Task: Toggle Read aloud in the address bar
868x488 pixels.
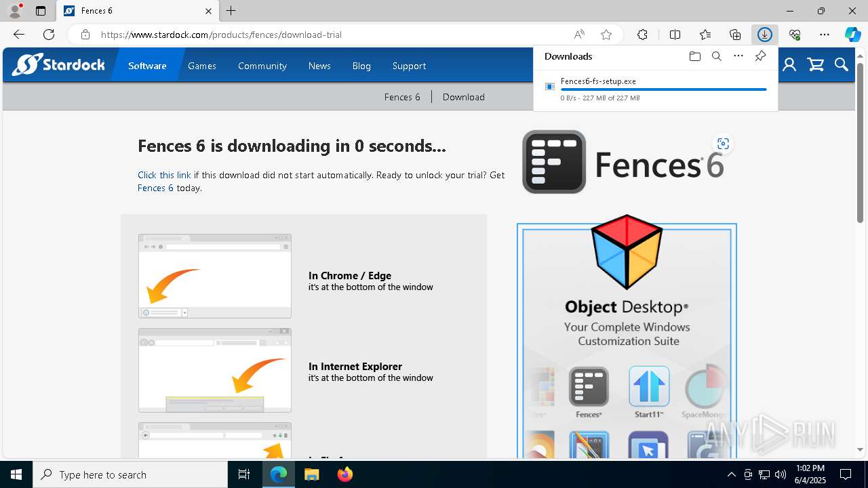Action: (x=579, y=35)
